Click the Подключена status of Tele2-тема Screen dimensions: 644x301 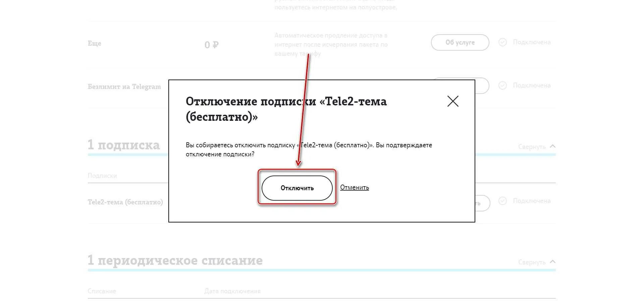click(532, 201)
